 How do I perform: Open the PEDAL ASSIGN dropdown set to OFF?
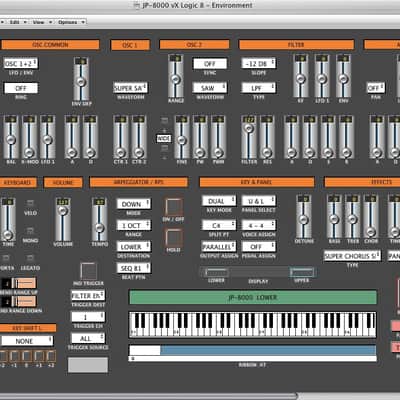pos(259,247)
